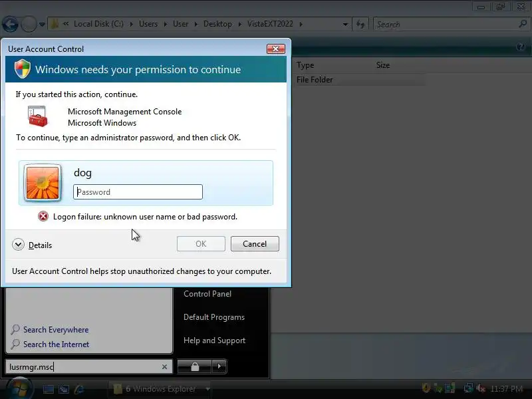Image resolution: width=532 pixels, height=399 pixels.
Task: Click the Search Everywhere link
Action: [56, 330]
